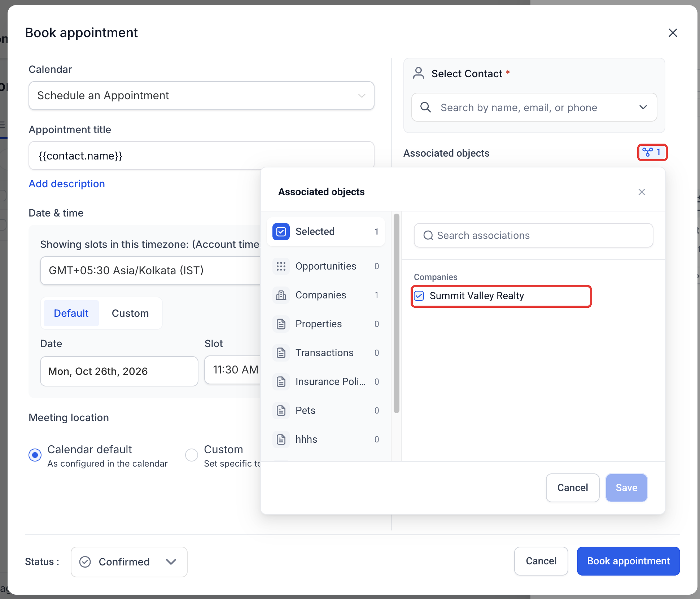700x599 pixels.
Task: Click the Add description link
Action: 67,184
